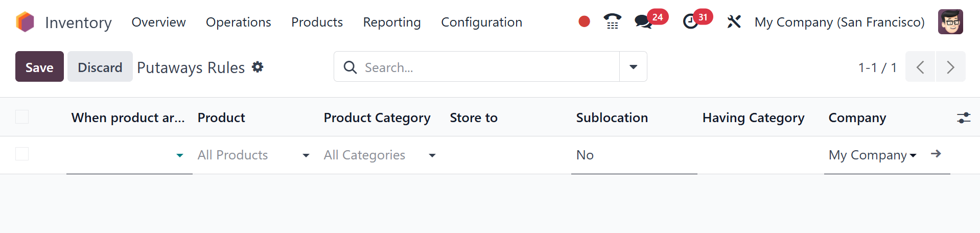Toggle the select-all rows checkbox
Image resolution: width=980 pixels, height=233 pixels.
tap(22, 117)
